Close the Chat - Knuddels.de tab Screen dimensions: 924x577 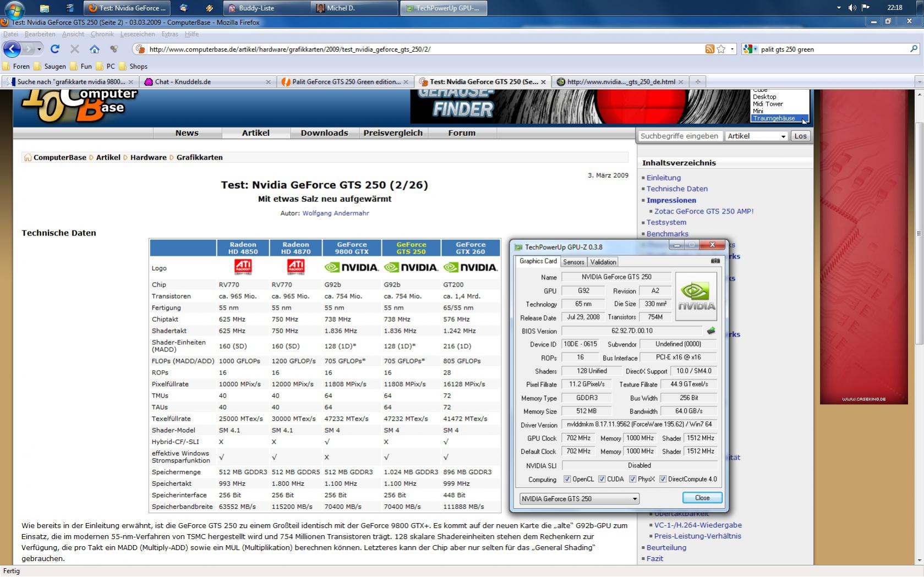coord(269,82)
